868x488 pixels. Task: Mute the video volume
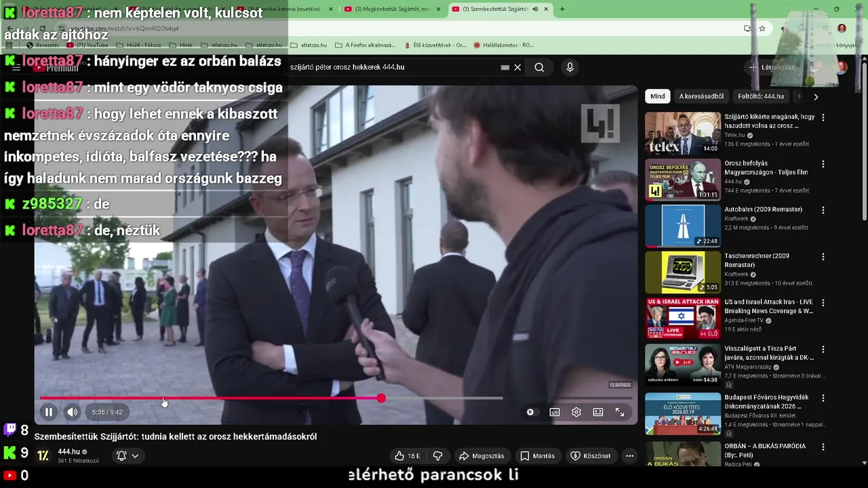pos(72,412)
